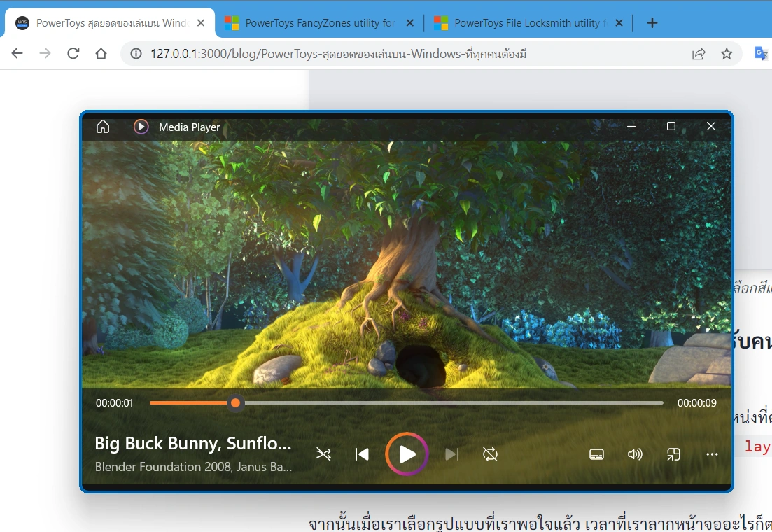Open the Google Translate extension
Image resolution: width=772 pixels, height=532 pixels.
coord(761,53)
